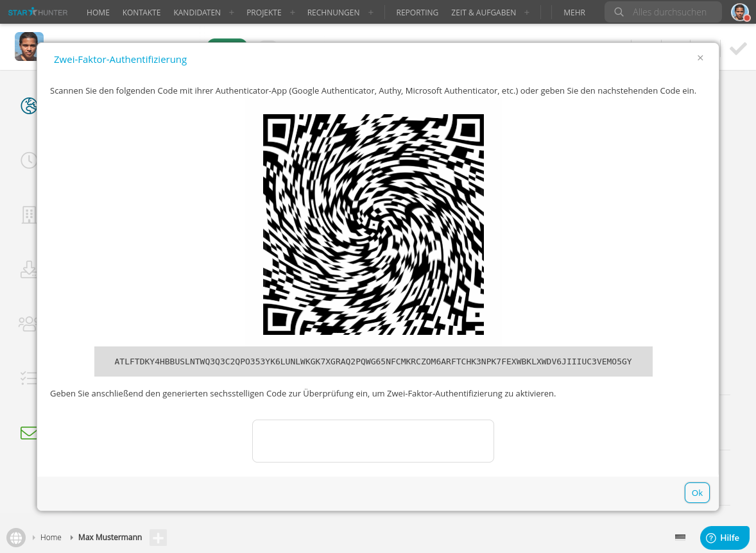Screen dimensions: 756x553
Task: Open the envelope email sidebar icon
Action: point(29,433)
